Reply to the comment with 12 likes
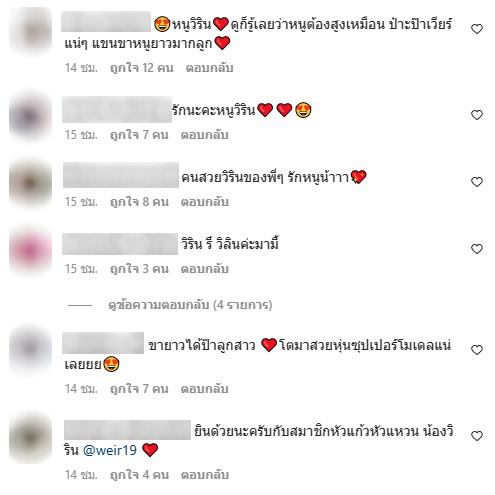Image resolution: width=495 pixels, height=495 pixels. (x=209, y=68)
